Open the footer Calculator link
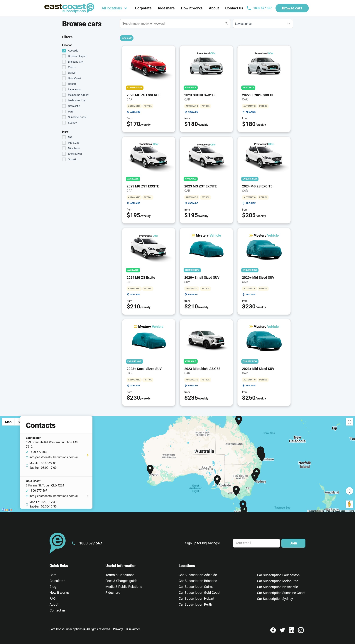 pos(57,581)
